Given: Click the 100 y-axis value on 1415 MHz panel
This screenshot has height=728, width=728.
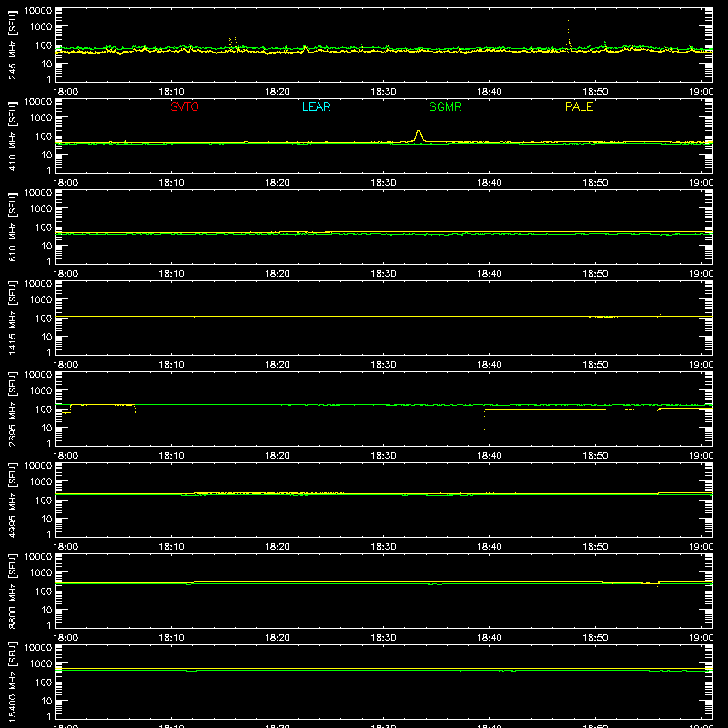Looking at the screenshot, I should [44, 318].
